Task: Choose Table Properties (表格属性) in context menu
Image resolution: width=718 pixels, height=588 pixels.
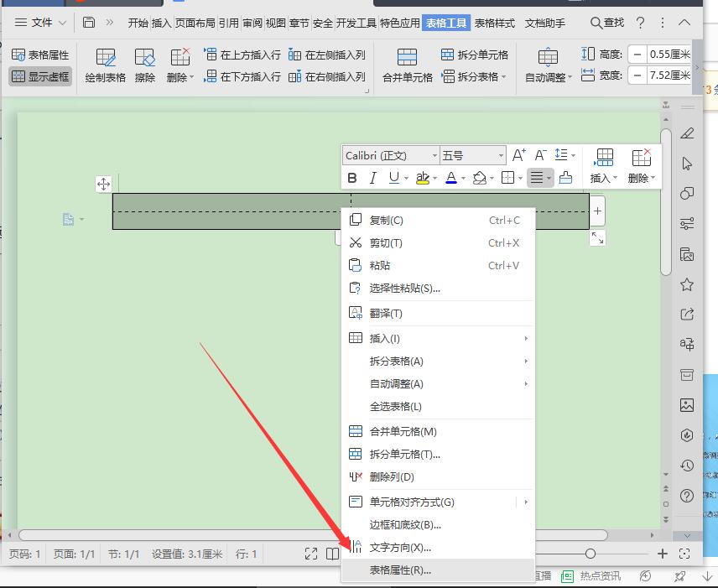Action: (400, 570)
